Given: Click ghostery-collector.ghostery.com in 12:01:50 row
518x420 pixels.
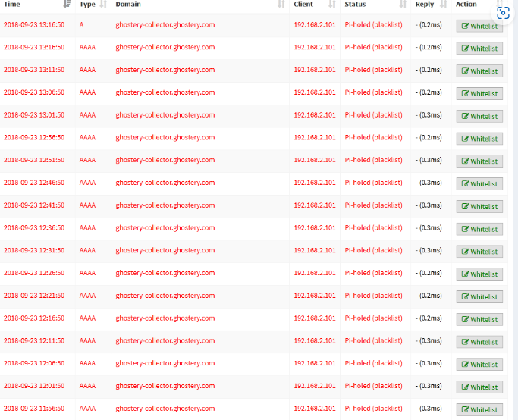Looking at the screenshot, I should (165, 386).
